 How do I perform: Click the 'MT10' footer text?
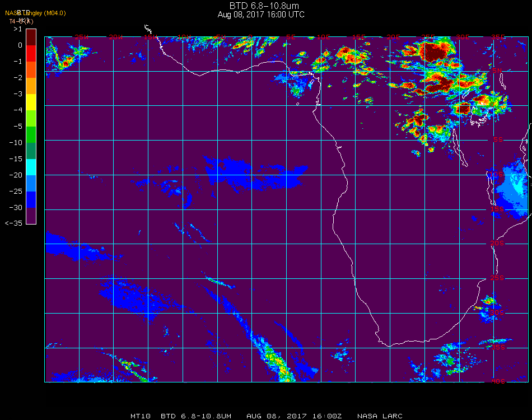pyautogui.click(x=141, y=416)
